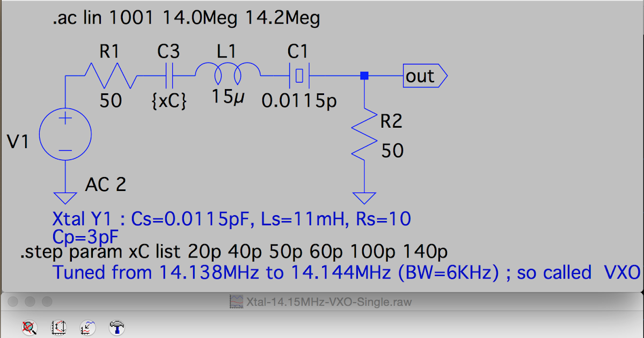
Task: Click the blue junction node at out
Action: point(365,76)
